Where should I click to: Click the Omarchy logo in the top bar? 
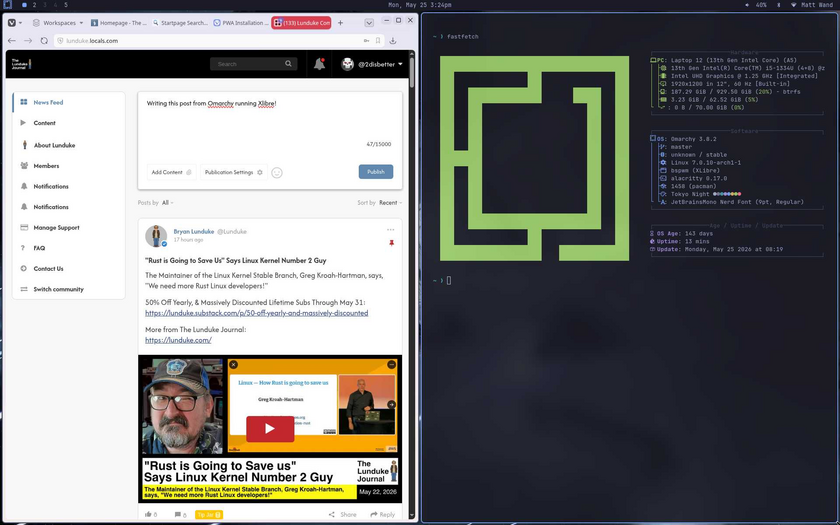8,5
